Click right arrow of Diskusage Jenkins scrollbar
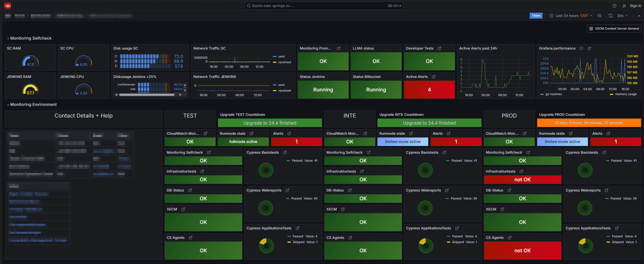The image size is (644, 264). [x=180, y=95]
